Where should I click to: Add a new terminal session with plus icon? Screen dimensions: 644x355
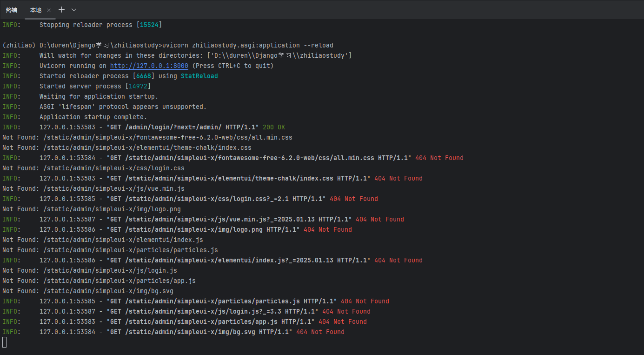click(x=62, y=9)
